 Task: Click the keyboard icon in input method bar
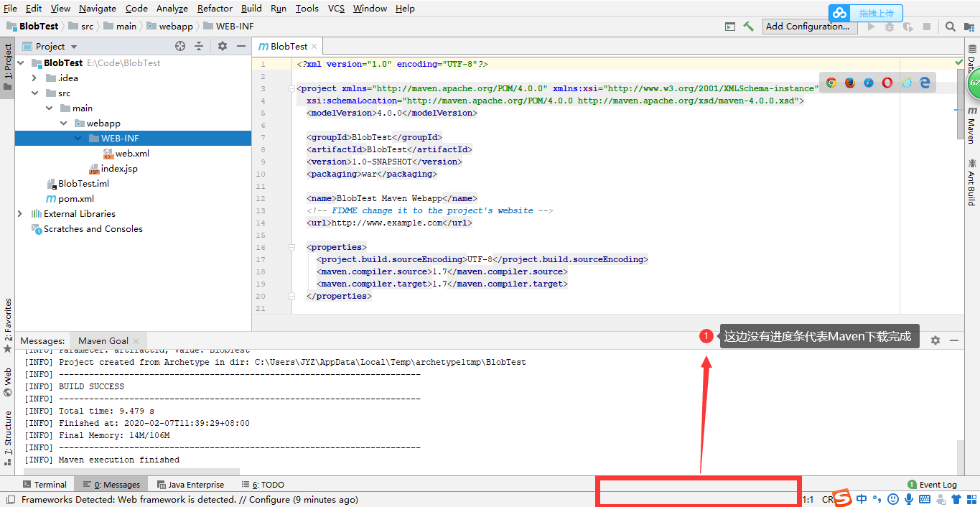[925, 499]
